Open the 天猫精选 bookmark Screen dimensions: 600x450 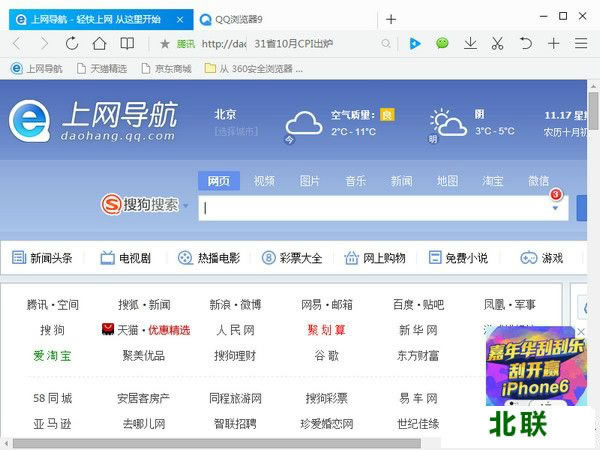coord(102,69)
